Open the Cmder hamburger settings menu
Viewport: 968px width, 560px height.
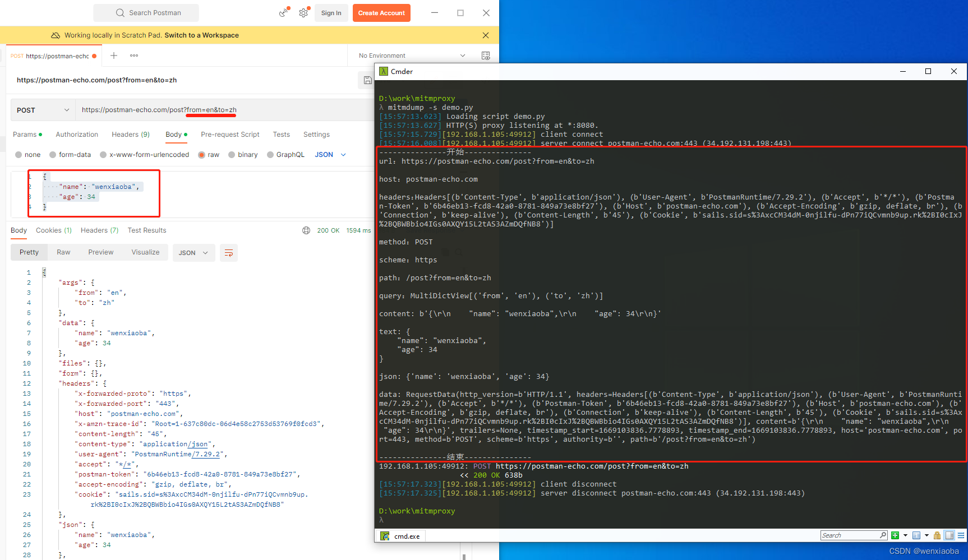click(961, 535)
